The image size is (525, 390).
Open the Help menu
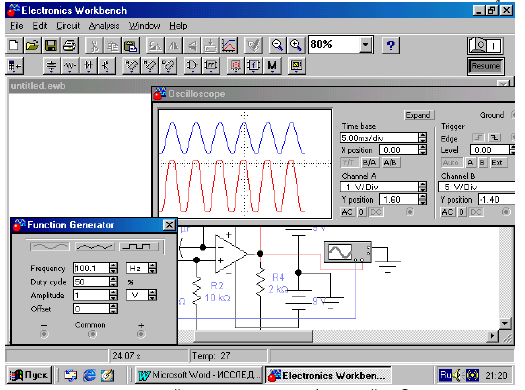pyautogui.click(x=178, y=26)
